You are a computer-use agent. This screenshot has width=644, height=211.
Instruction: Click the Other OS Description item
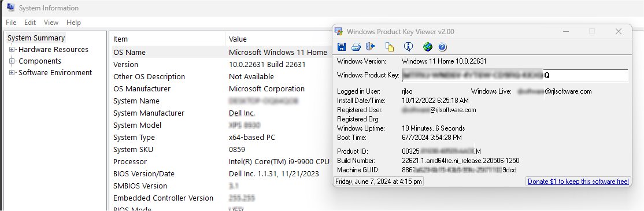149,77
